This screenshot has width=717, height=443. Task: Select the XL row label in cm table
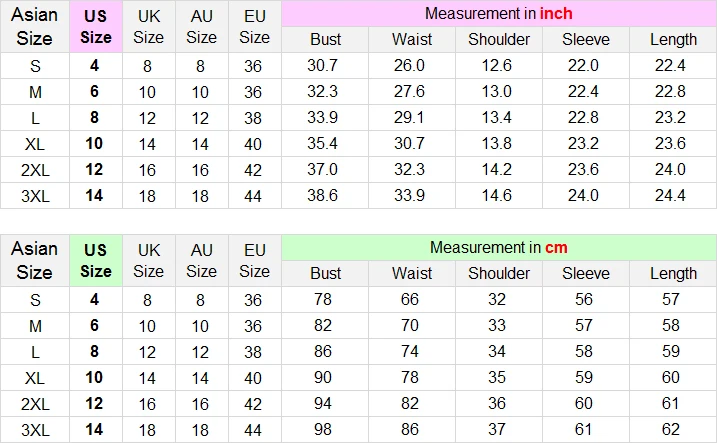point(35,378)
